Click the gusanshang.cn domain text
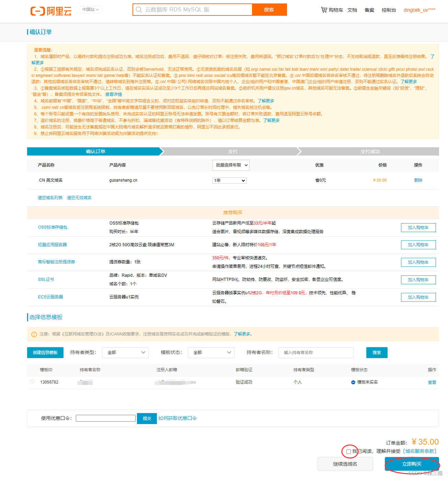The height and width of the screenshot is (479, 448). pos(123,180)
